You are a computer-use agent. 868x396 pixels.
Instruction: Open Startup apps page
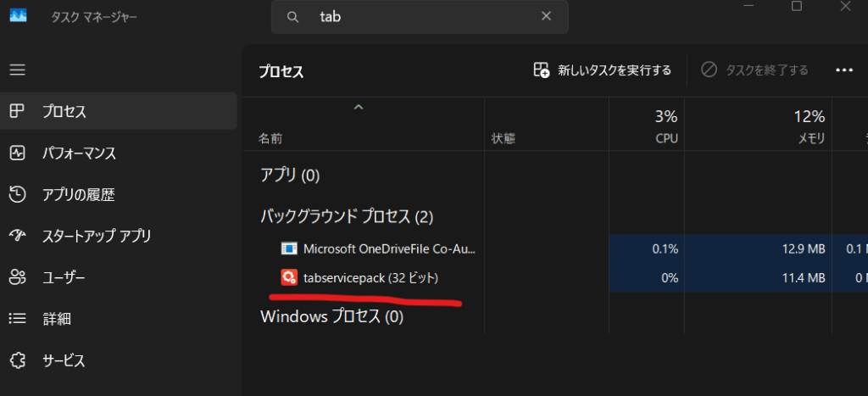tap(96, 236)
